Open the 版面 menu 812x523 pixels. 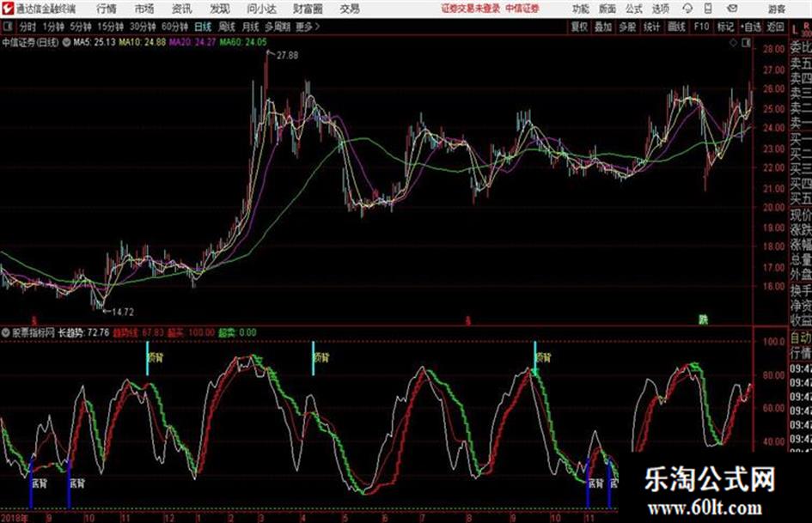tap(607, 9)
